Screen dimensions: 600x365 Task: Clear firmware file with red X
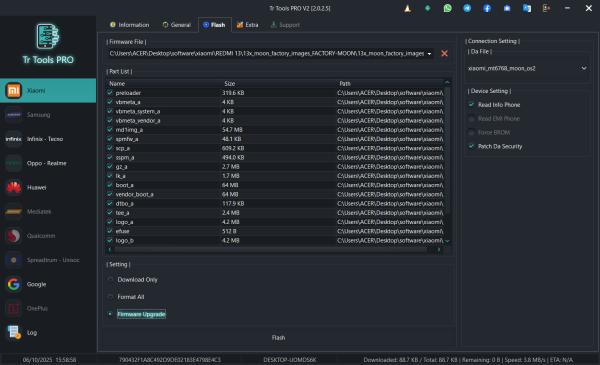click(444, 54)
